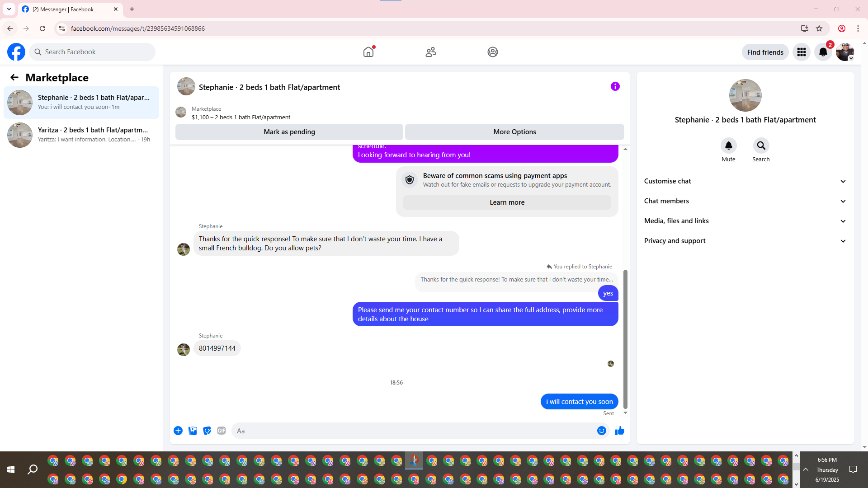
Task: Open the Stephanie conversation in the list
Action: click(x=81, y=103)
